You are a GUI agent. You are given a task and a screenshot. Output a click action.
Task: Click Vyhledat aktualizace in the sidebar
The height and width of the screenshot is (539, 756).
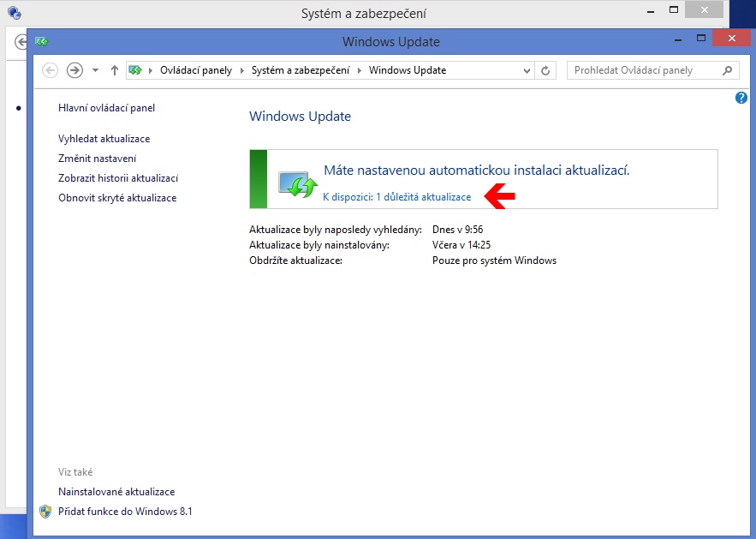(104, 139)
